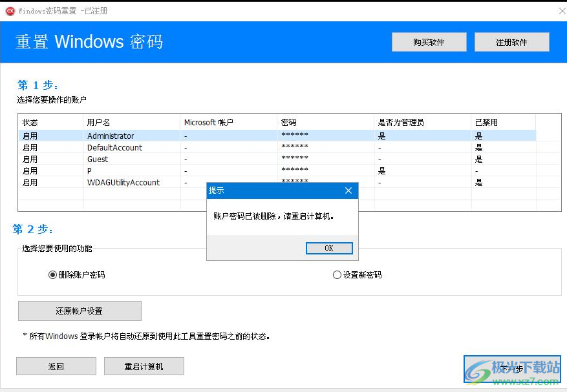This screenshot has width=567, height=392.
Task: Click 启用 status of DefaultAccount
Action: coord(30,147)
